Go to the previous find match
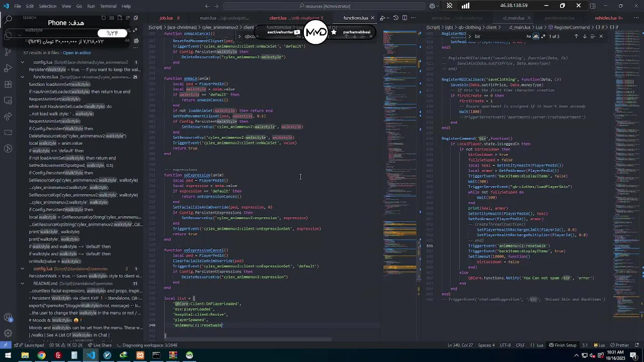Image resolution: width=644 pixels, height=362 pixels. click(x=577, y=36)
